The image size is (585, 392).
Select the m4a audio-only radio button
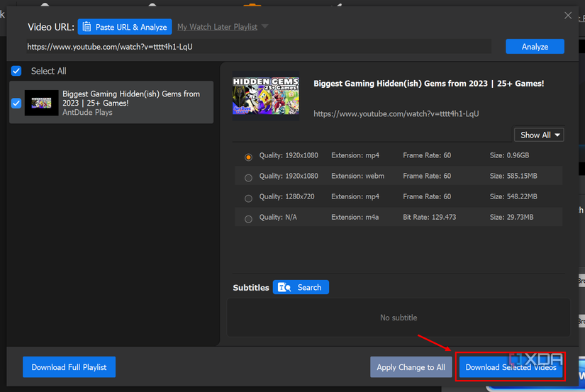coord(248,219)
